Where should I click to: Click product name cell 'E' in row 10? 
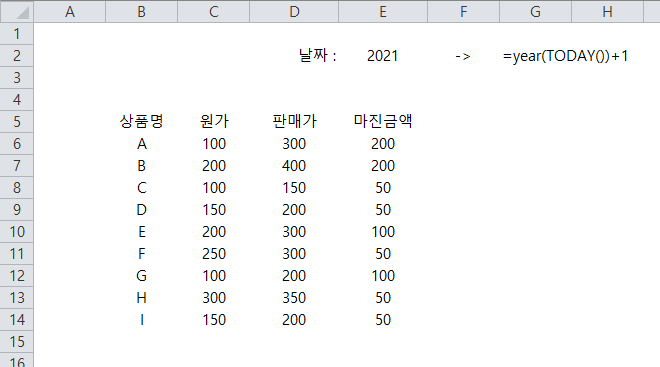click(141, 231)
